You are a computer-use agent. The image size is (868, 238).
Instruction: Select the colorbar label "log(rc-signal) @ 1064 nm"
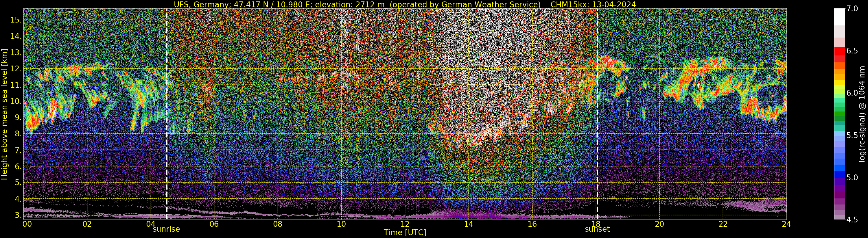(862, 114)
